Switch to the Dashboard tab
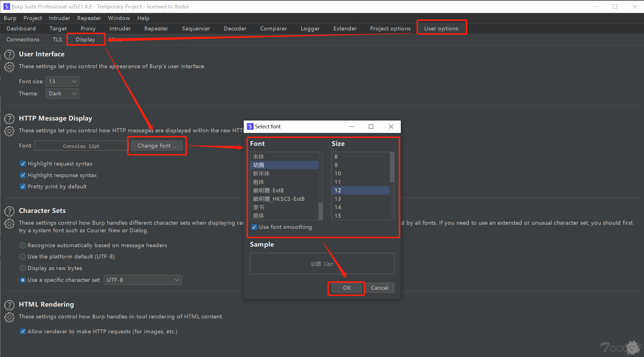The image size is (644, 357). coord(21,28)
